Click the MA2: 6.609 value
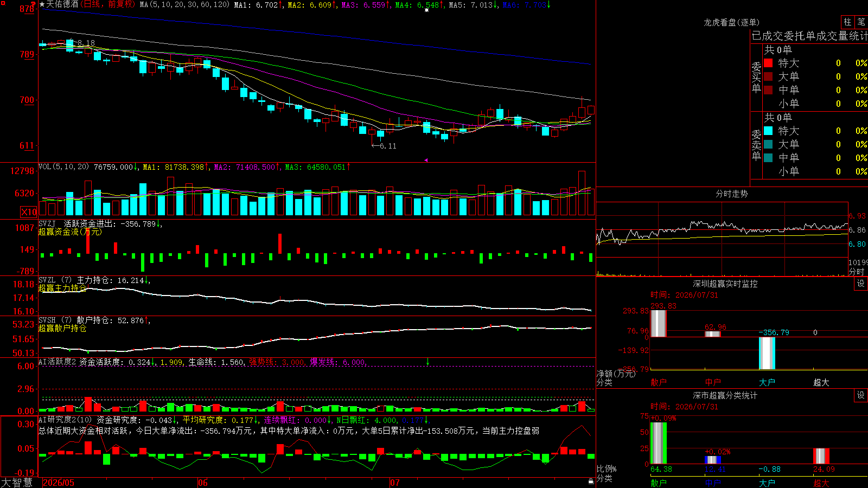The image size is (868, 488). pyautogui.click(x=311, y=5)
